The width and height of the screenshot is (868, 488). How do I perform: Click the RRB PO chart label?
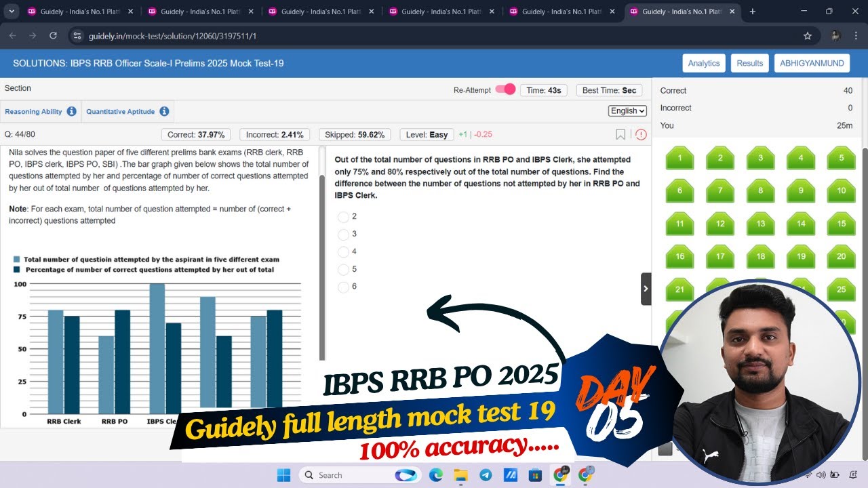[x=115, y=421]
